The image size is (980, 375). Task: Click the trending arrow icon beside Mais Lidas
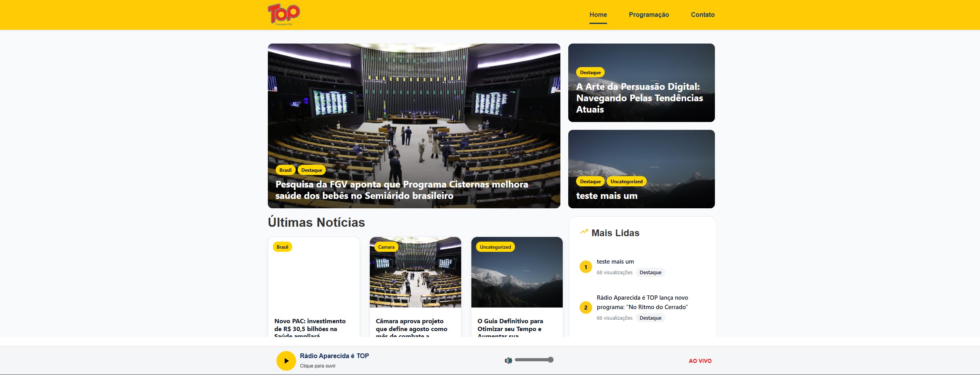(x=584, y=232)
